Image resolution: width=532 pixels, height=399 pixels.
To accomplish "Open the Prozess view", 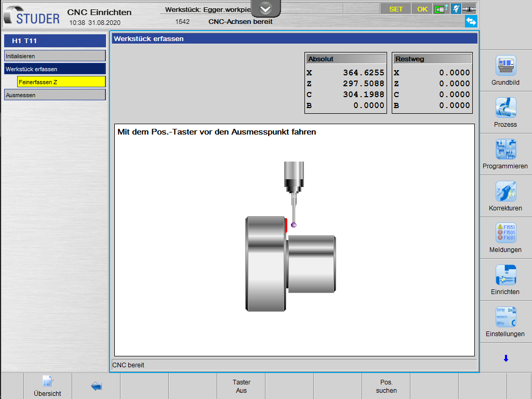I will pyautogui.click(x=506, y=113).
